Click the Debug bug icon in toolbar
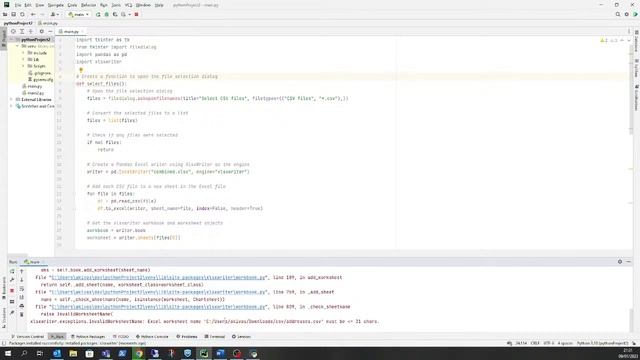 point(107,14)
